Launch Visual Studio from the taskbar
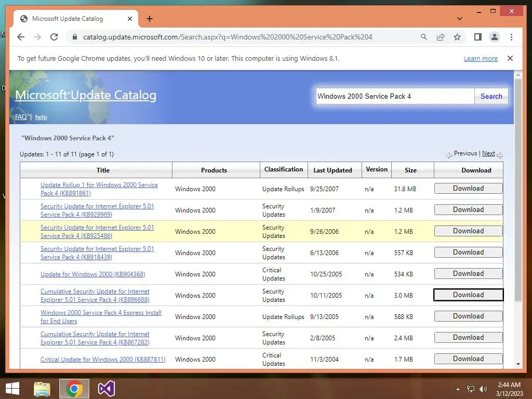Viewport: 532px width, 399px height. 106,389
